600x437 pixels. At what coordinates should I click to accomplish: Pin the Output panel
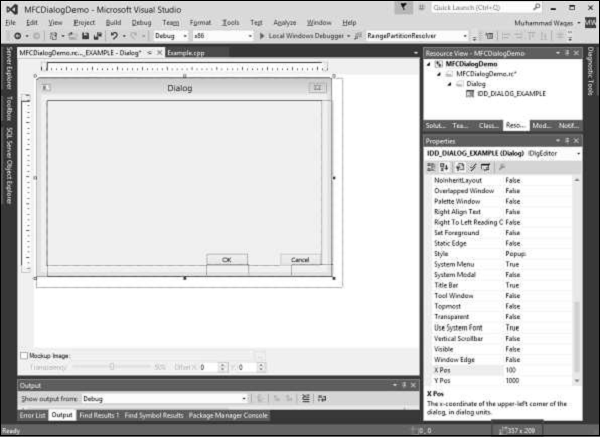(x=404, y=385)
